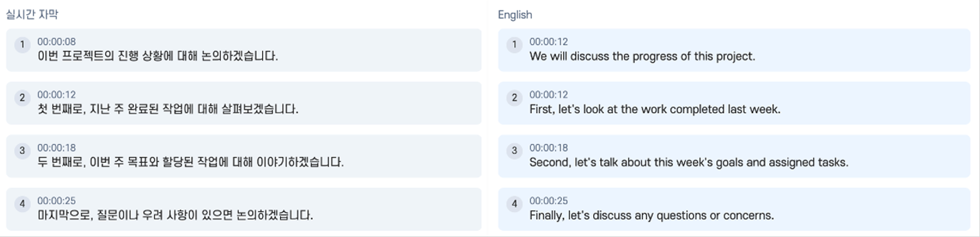Image resolution: width=980 pixels, height=237 pixels.
Task: Click "First, let's look at the work" translation
Action: point(654,109)
